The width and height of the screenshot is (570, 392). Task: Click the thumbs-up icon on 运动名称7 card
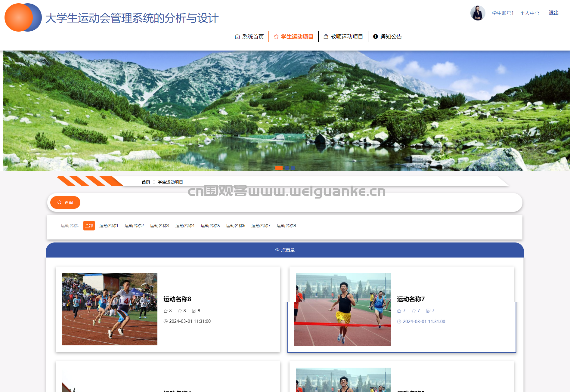tap(399, 311)
